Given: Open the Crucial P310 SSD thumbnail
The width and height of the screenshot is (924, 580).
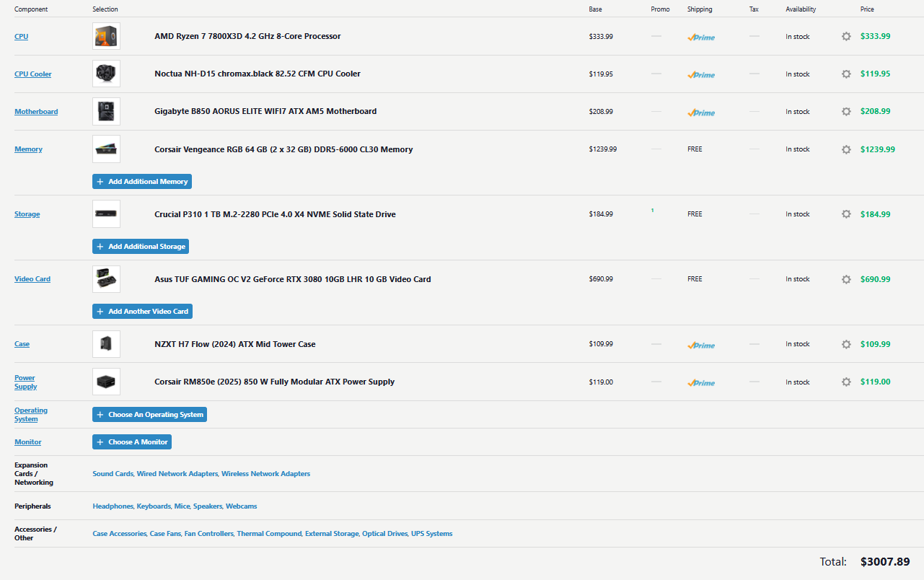Looking at the screenshot, I should pyautogui.click(x=106, y=214).
